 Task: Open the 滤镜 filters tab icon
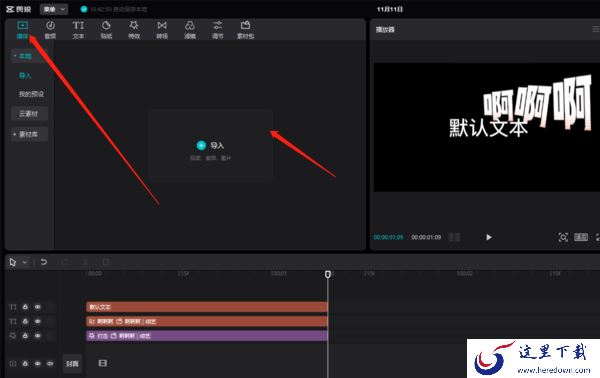[190, 26]
